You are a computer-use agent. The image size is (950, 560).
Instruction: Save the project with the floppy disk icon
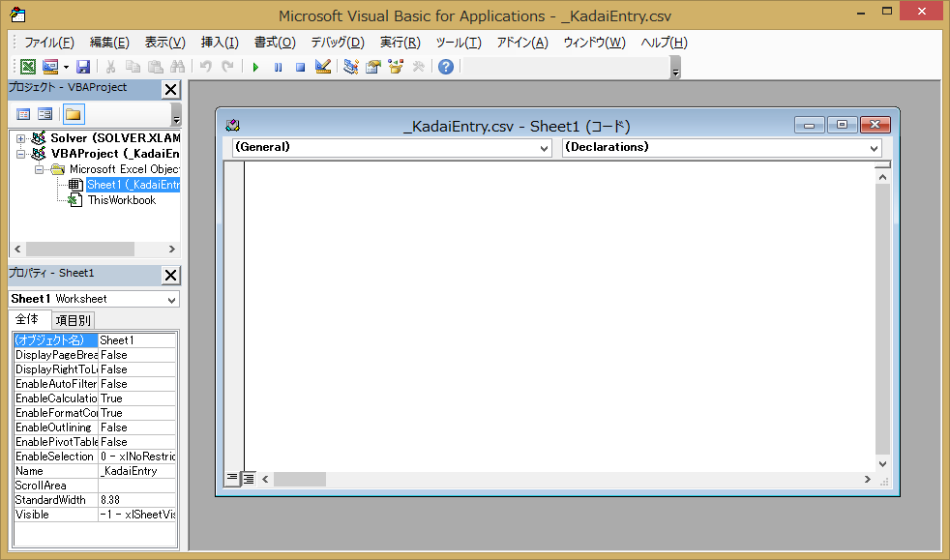[x=83, y=67]
